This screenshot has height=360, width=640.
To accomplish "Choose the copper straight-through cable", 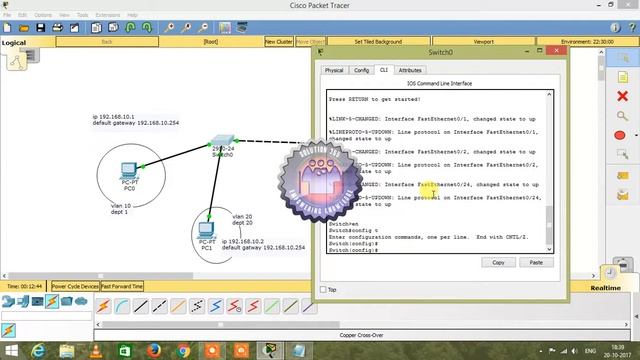I will click(x=141, y=306).
